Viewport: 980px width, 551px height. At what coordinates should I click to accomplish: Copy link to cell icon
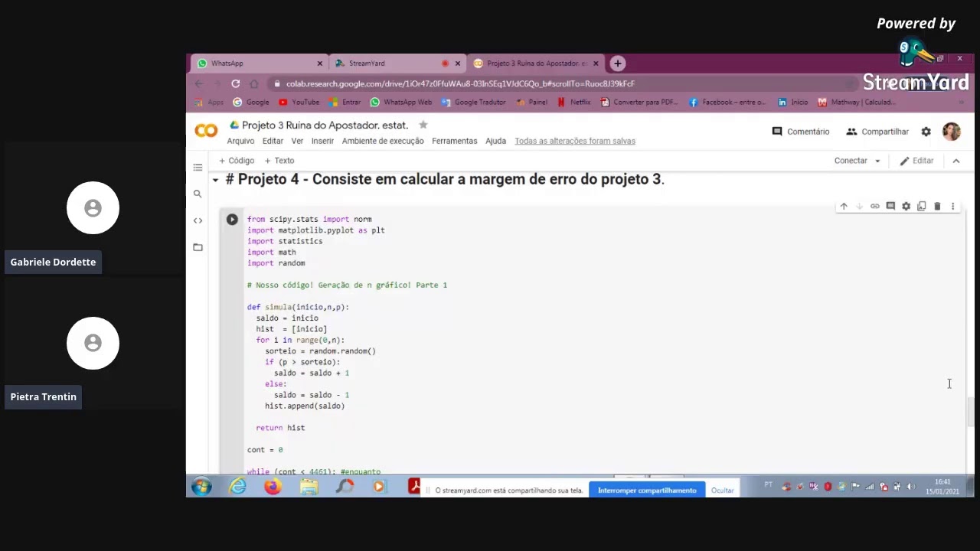point(875,207)
